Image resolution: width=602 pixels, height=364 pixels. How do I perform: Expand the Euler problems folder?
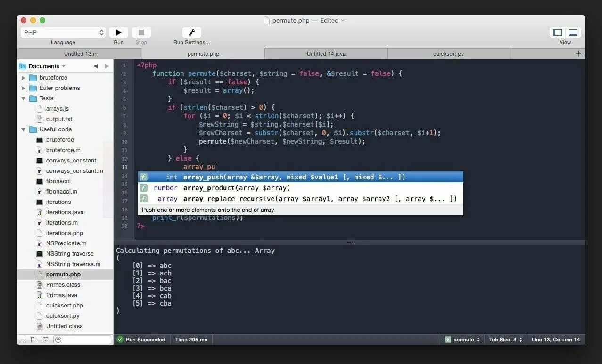click(23, 88)
